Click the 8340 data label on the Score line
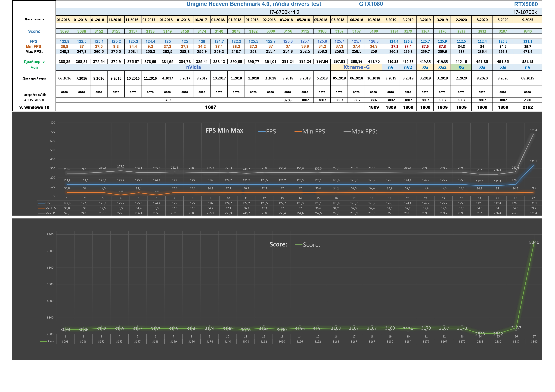This screenshot has width=555, height=392. click(x=534, y=242)
